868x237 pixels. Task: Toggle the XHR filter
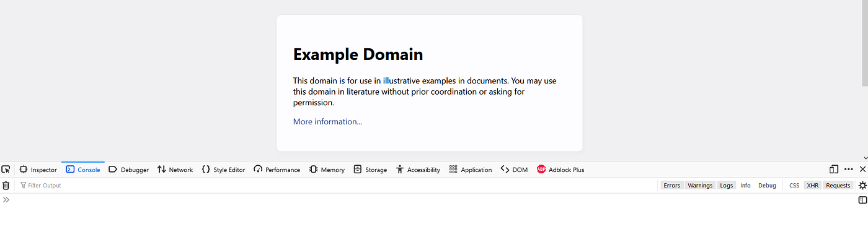click(x=812, y=185)
